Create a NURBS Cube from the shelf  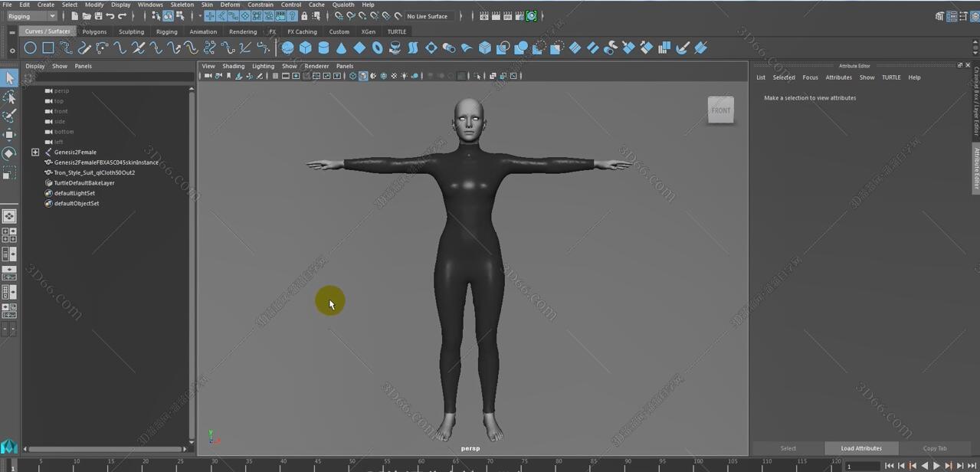305,48
